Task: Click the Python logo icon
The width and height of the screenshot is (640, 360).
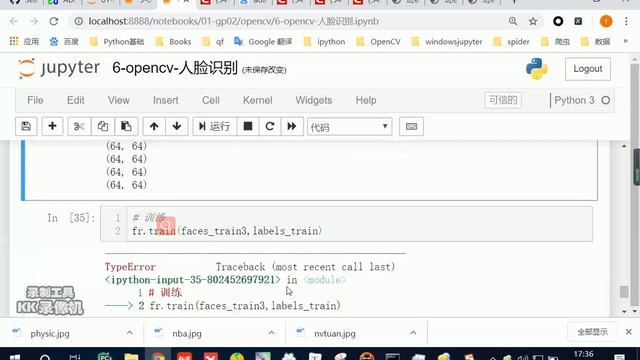Action: 536,69
